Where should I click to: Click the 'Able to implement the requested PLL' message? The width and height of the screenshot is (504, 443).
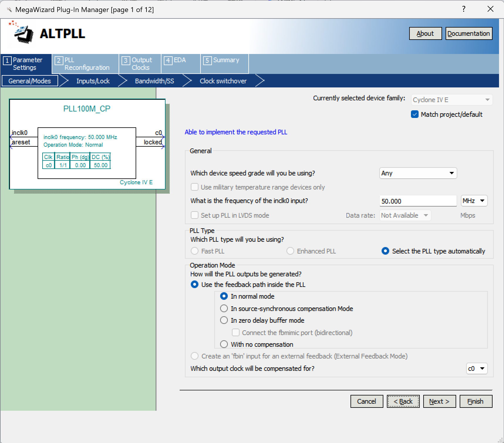point(236,132)
